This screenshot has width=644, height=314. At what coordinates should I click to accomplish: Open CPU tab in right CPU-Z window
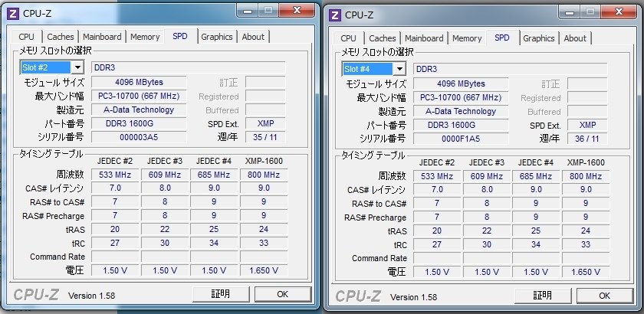click(x=348, y=38)
